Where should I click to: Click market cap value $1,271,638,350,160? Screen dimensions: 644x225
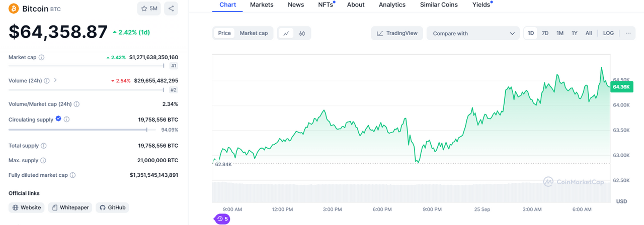pyautogui.click(x=153, y=57)
